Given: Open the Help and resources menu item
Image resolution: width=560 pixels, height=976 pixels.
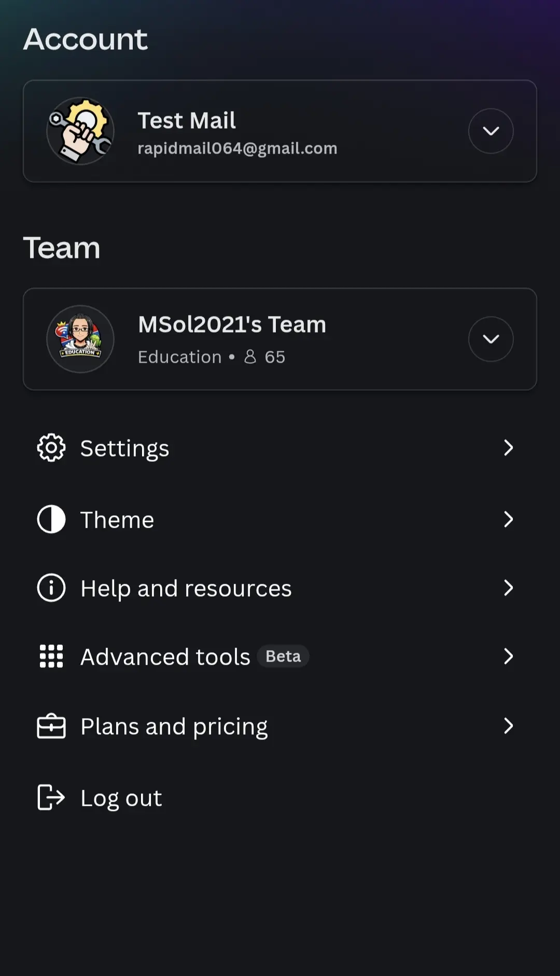Looking at the screenshot, I should point(280,588).
